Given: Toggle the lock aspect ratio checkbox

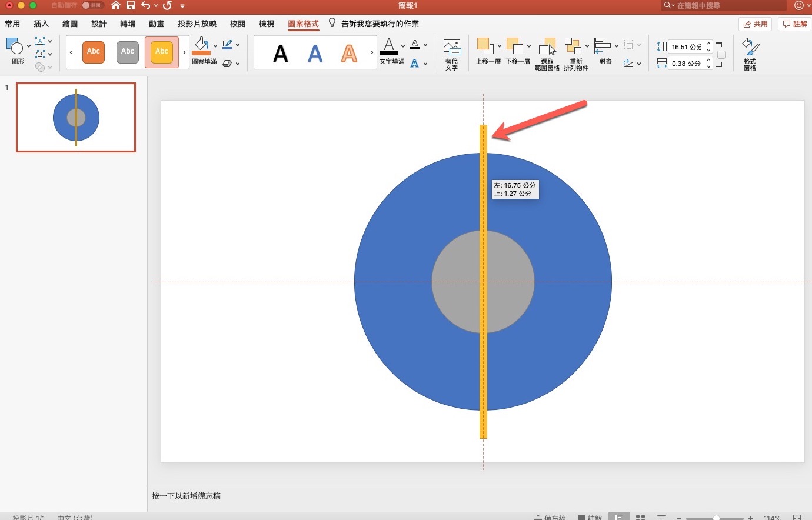Looking at the screenshot, I should [x=721, y=55].
